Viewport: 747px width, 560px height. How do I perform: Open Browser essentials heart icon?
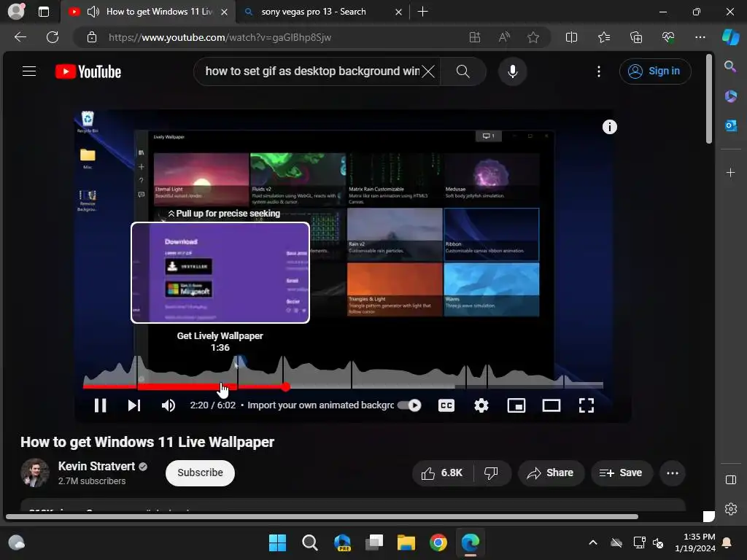(668, 37)
